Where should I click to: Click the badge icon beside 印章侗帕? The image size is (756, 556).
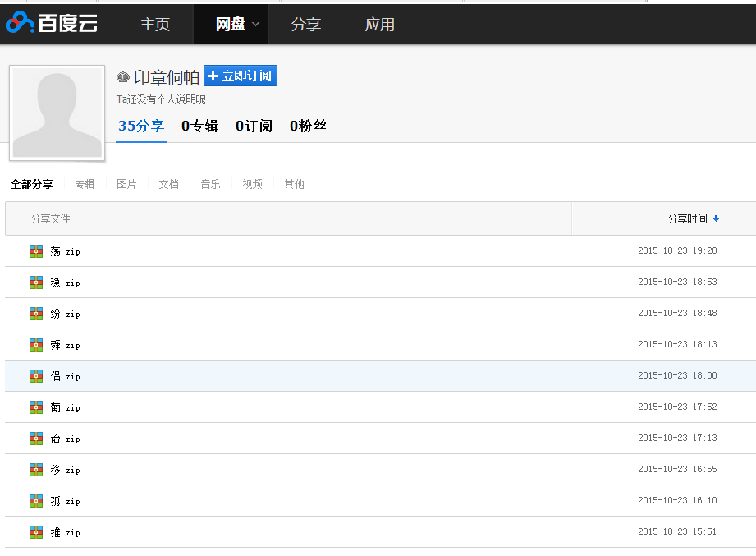coord(123,76)
